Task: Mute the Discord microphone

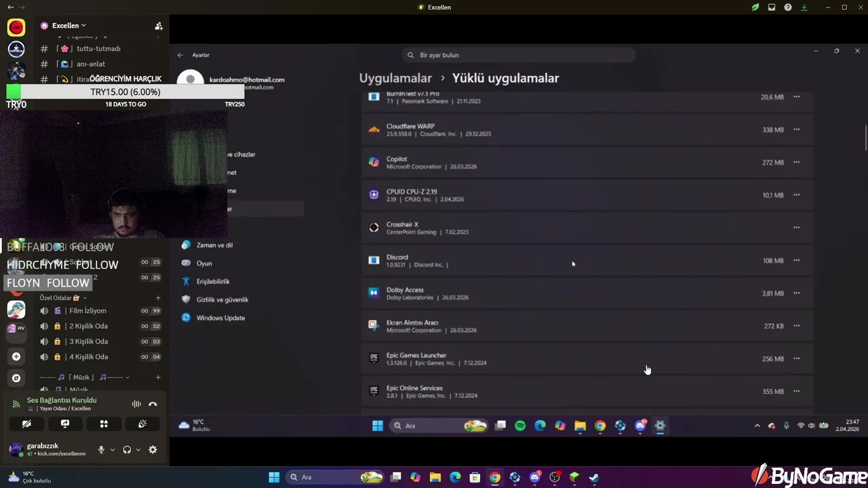Action: (101, 449)
